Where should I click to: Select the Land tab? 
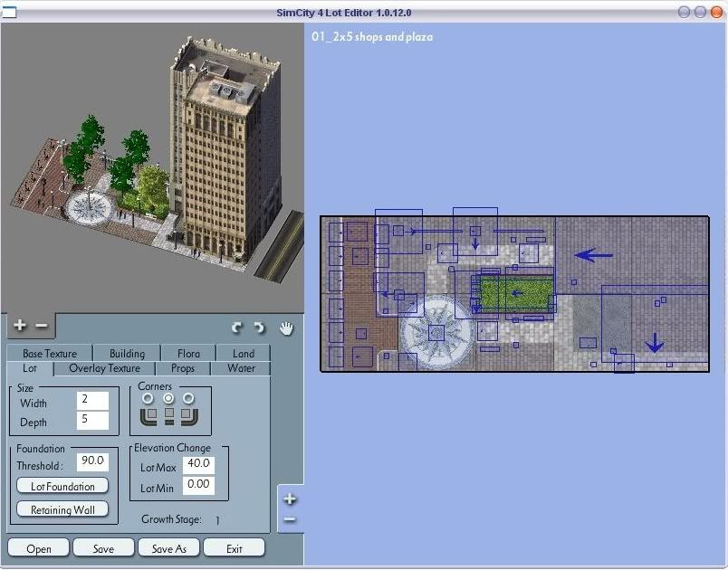[244, 354]
